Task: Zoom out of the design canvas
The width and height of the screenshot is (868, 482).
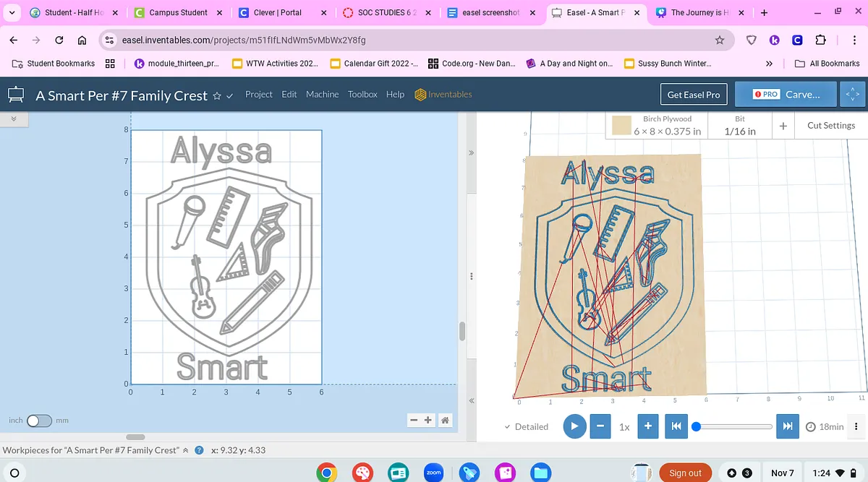Action: pyautogui.click(x=414, y=420)
